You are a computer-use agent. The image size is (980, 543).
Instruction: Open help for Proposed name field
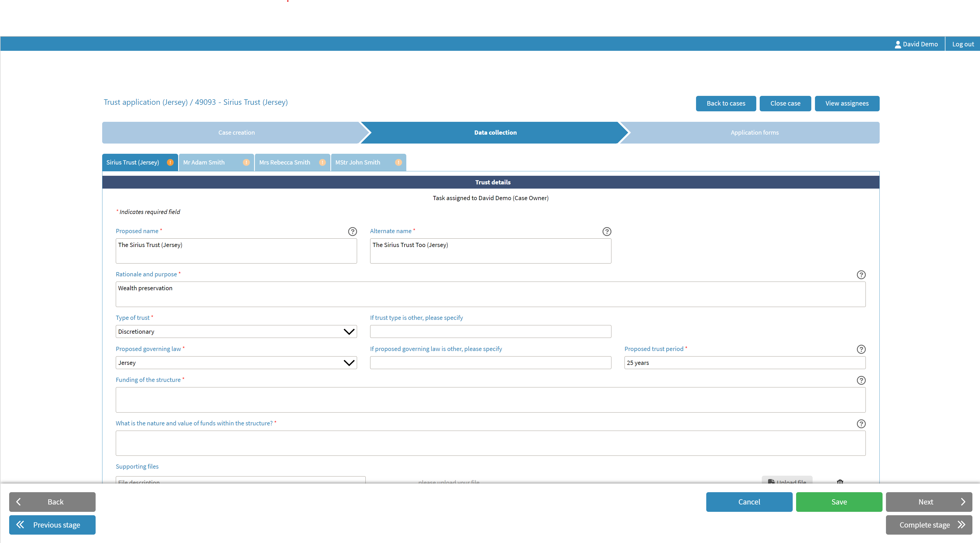(x=352, y=231)
